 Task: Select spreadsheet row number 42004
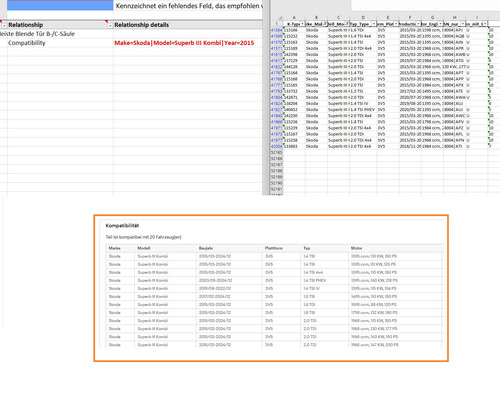pos(276,146)
